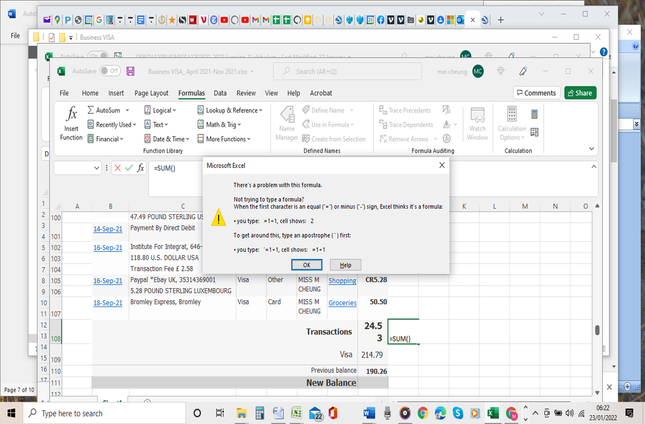Switch to the Page Layout tab
The image size is (645, 424).
[x=151, y=93]
